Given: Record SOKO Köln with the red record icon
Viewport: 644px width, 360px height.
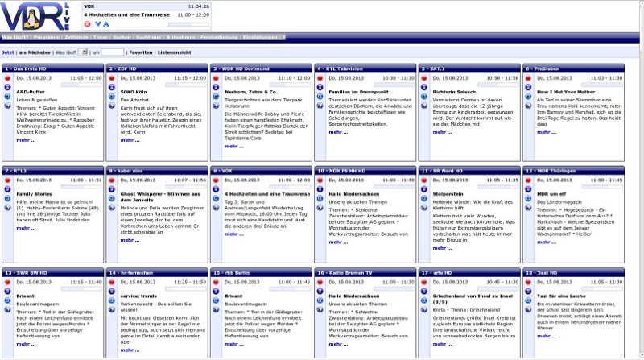Looking at the screenshot, I should coord(112,78).
